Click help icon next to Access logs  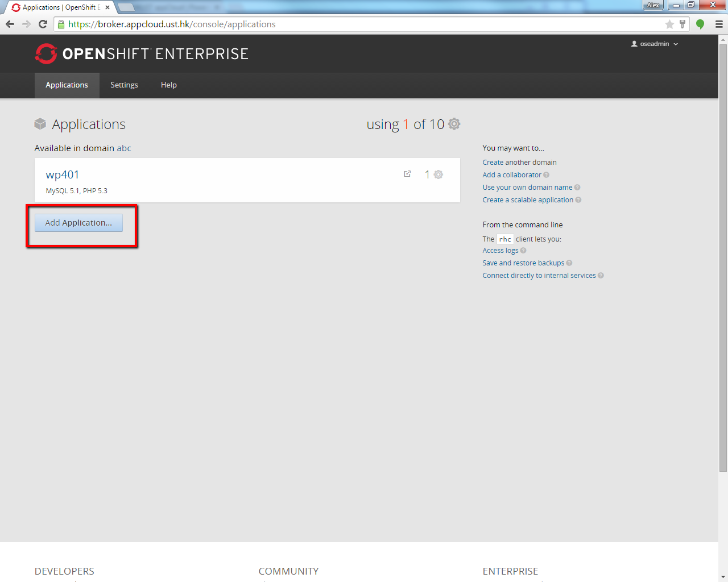[523, 251]
